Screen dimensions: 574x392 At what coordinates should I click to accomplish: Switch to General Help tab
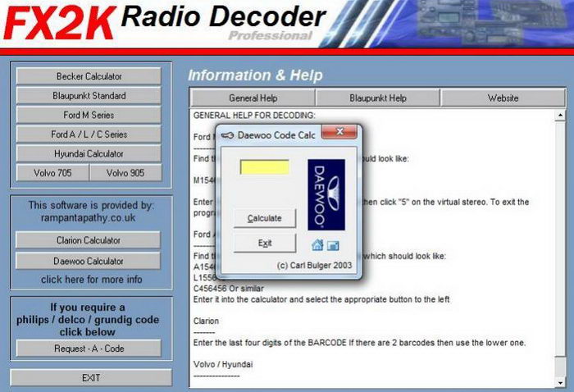[253, 98]
